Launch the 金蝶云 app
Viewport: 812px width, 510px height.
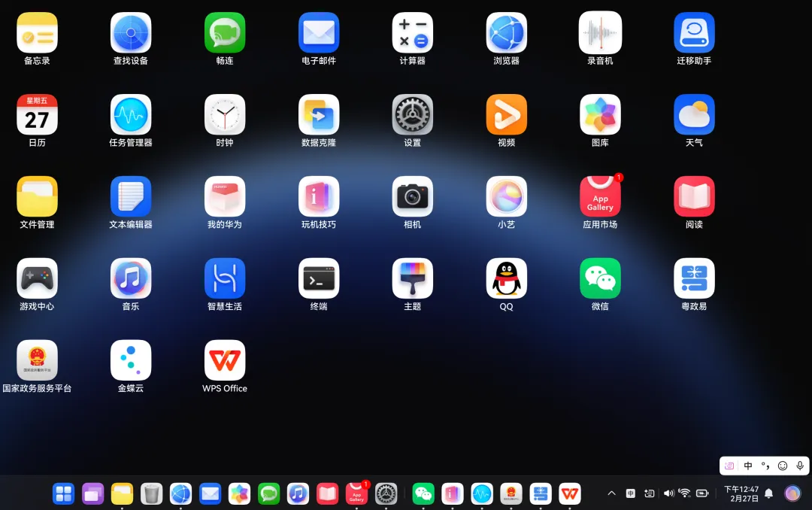[x=131, y=360]
